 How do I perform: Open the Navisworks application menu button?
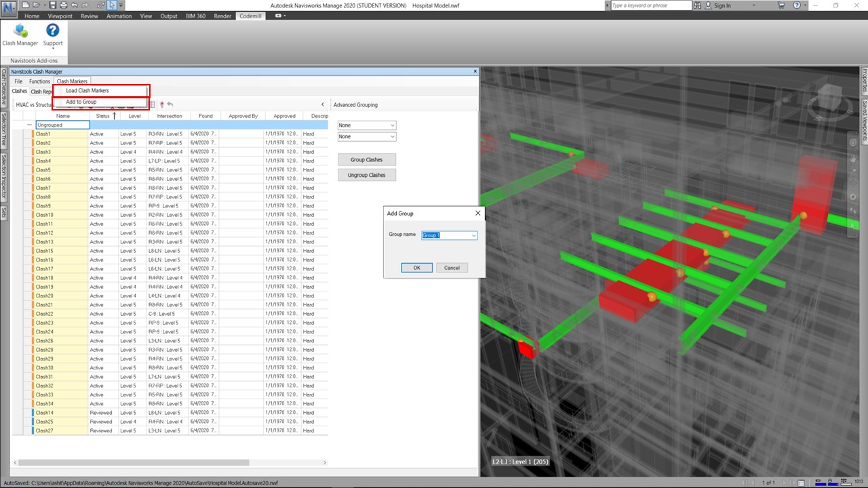pos(9,8)
